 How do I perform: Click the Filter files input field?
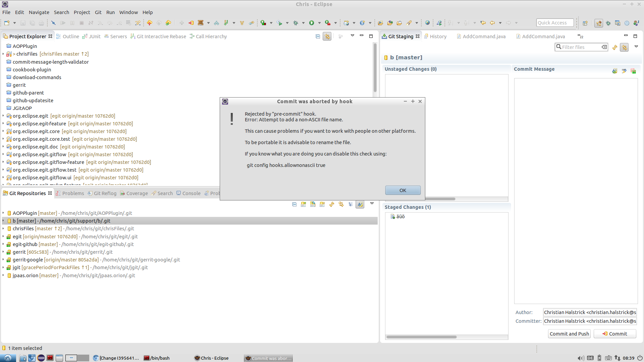point(580,47)
